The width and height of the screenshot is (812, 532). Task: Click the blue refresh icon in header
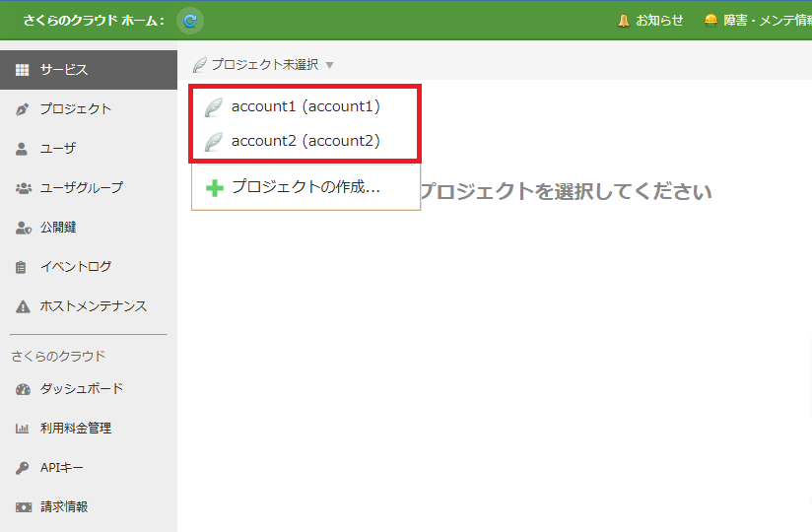(x=190, y=21)
